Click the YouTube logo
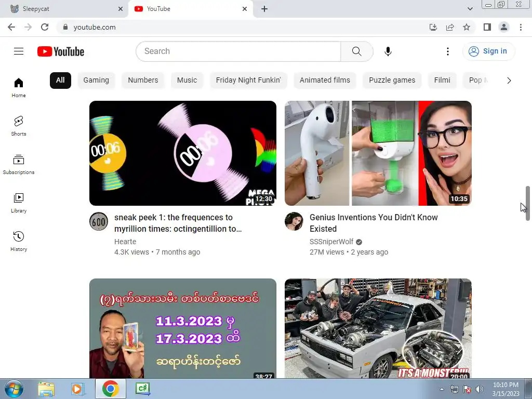The image size is (532, 399). pos(61,51)
